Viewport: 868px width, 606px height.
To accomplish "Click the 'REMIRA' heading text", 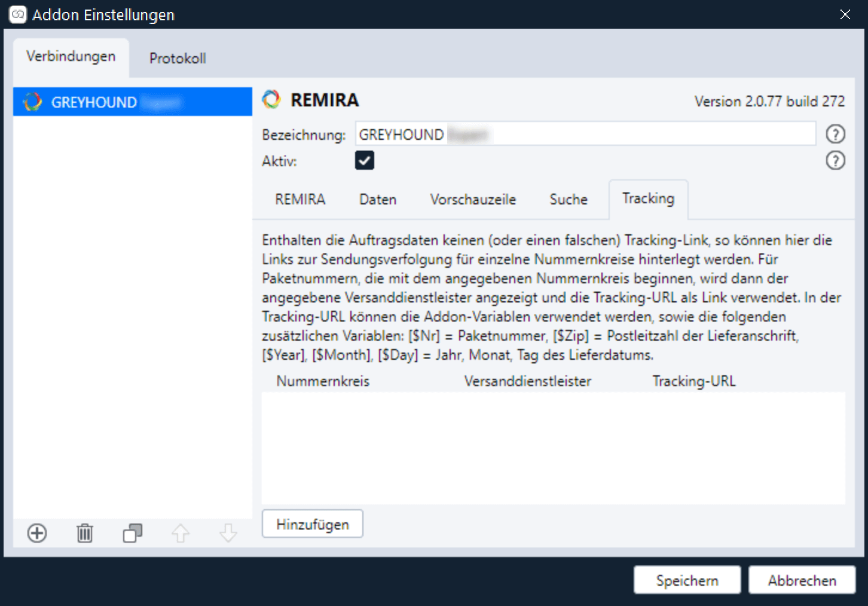I will 325,100.
